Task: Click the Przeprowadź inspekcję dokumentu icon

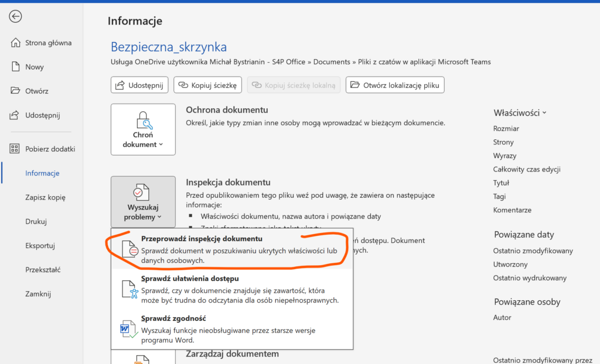Action: [x=129, y=249]
